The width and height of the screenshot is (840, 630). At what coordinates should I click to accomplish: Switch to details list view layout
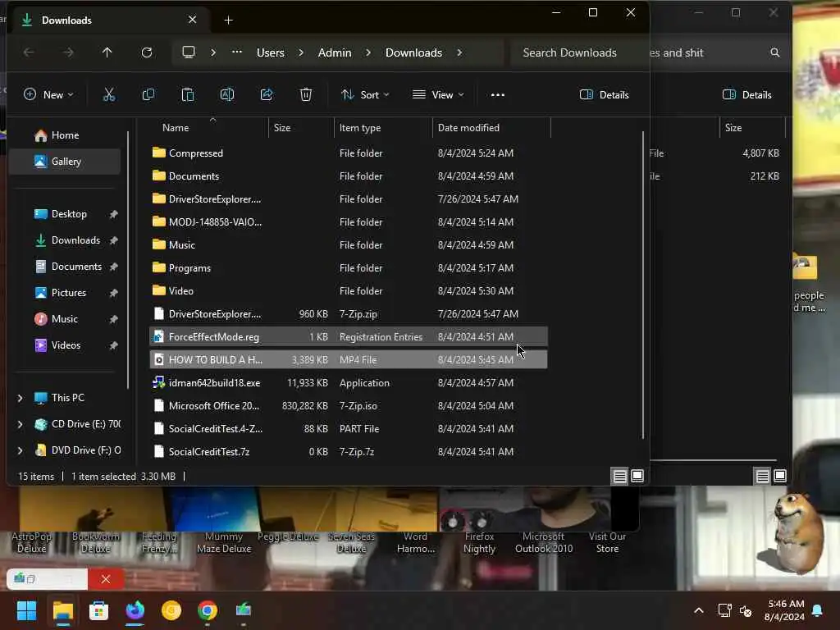pos(620,476)
